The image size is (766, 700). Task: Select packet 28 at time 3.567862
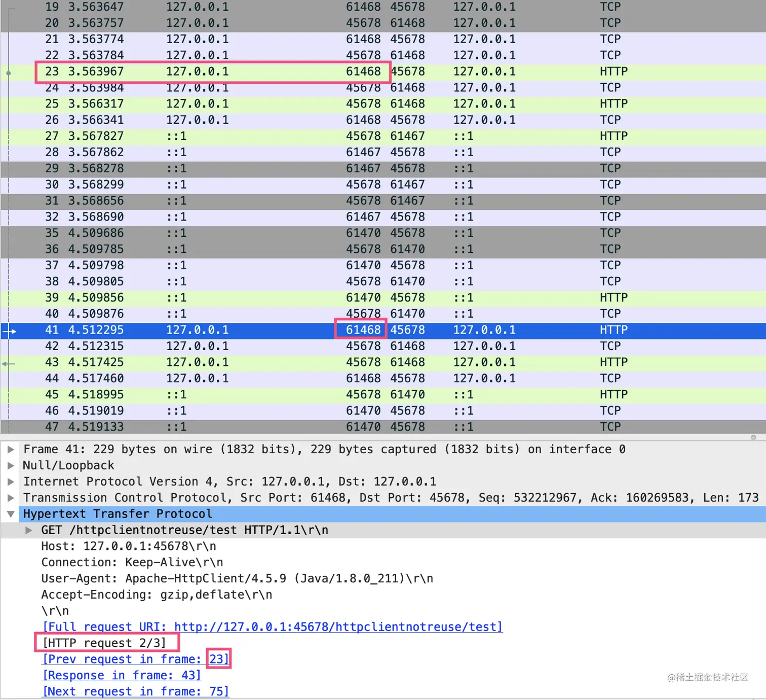(x=383, y=153)
